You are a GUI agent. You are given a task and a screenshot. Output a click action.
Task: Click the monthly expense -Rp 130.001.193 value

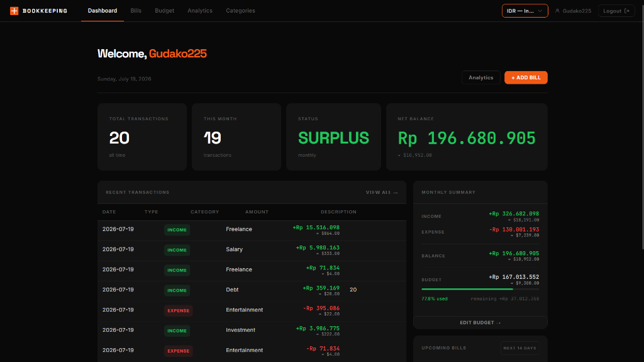click(x=514, y=229)
